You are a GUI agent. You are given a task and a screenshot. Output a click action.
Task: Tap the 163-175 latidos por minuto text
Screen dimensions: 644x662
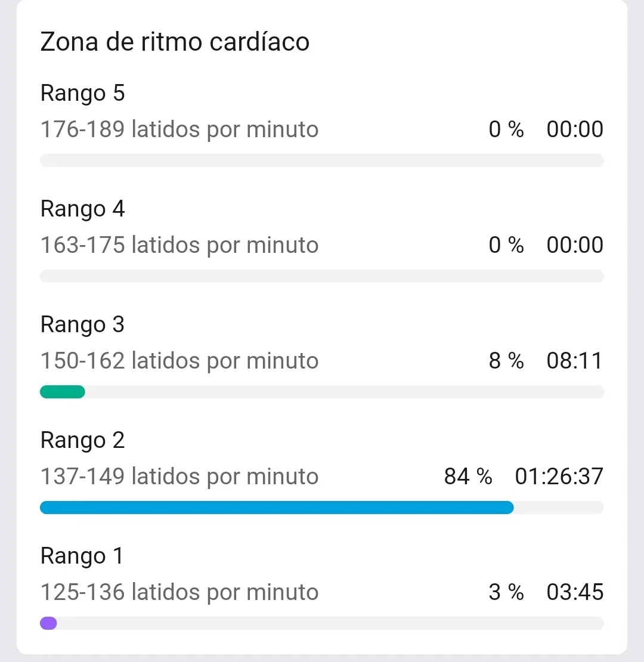pyautogui.click(x=179, y=245)
